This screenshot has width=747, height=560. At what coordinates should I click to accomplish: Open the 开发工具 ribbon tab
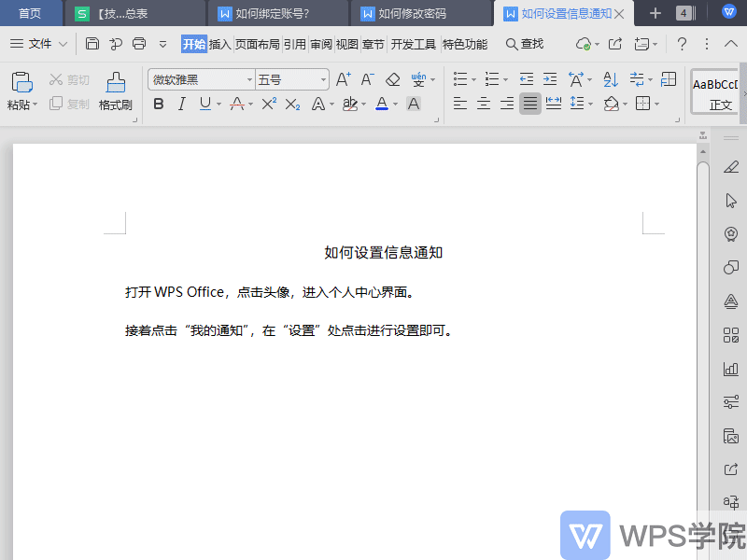tap(413, 44)
